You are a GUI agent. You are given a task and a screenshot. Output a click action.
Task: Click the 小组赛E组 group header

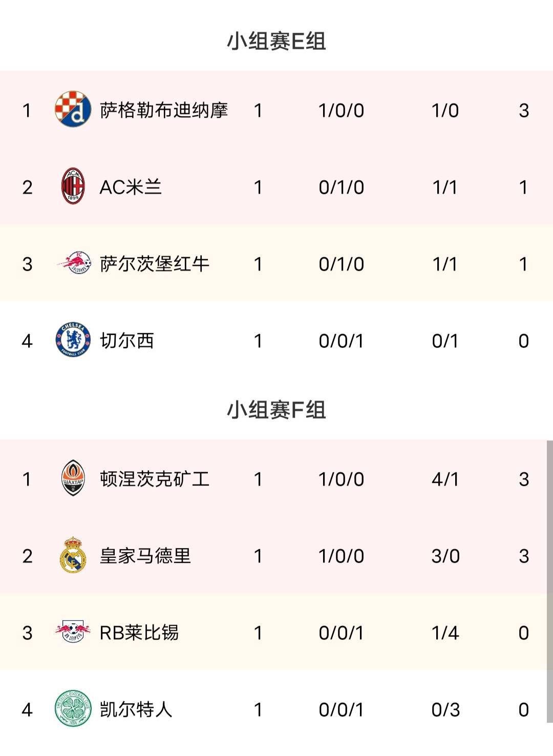pyautogui.click(x=276, y=41)
